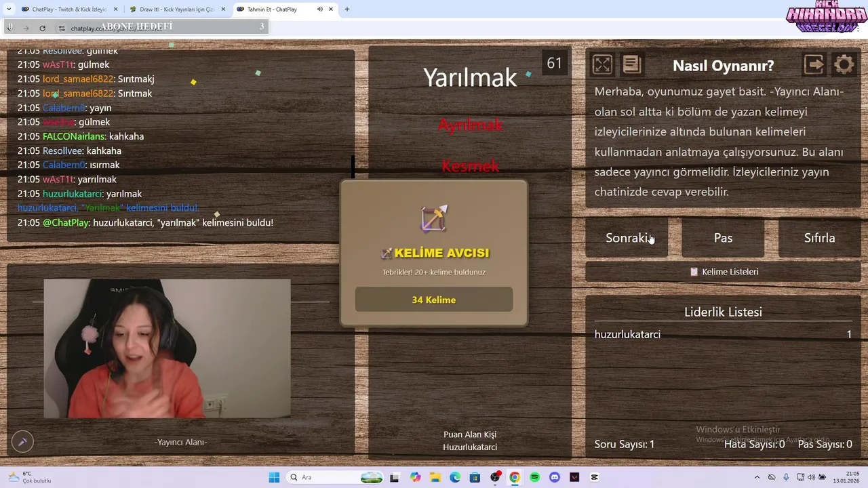This screenshot has width=868, height=488.
Task: Click the 34 Kelime bar
Action: [x=434, y=300]
